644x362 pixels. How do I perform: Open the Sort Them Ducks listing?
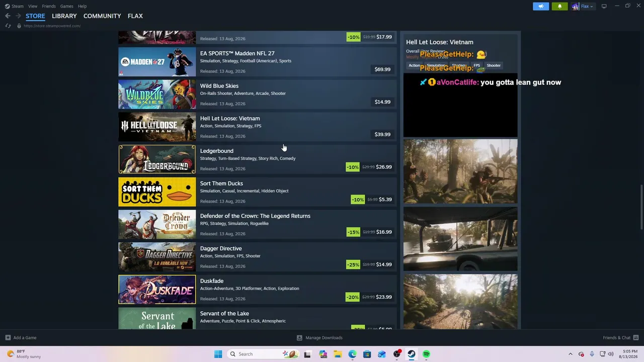(257, 192)
